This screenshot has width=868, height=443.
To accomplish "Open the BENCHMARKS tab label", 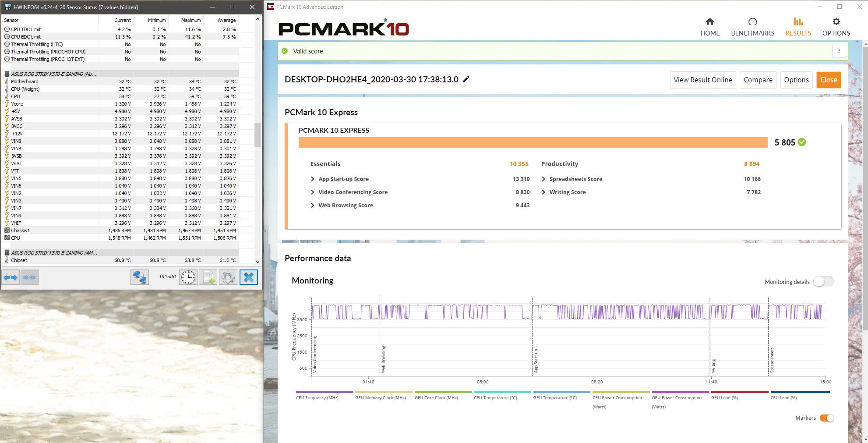I will [x=752, y=33].
